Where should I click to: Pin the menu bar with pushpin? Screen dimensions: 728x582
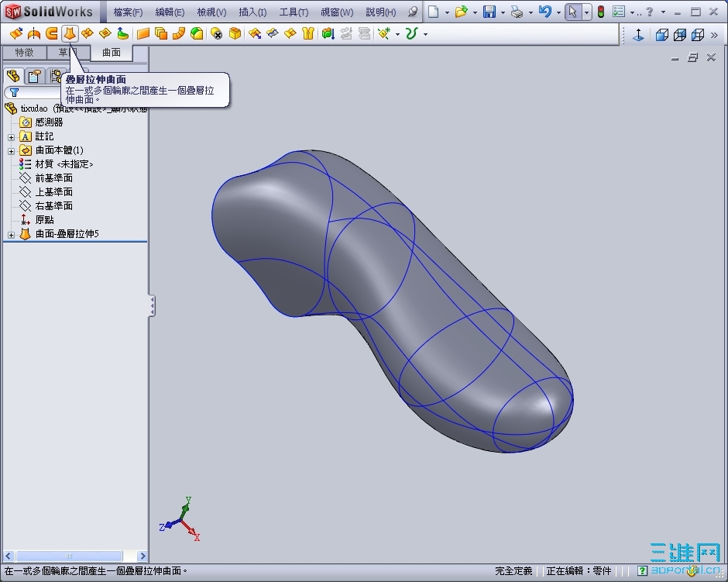point(412,12)
